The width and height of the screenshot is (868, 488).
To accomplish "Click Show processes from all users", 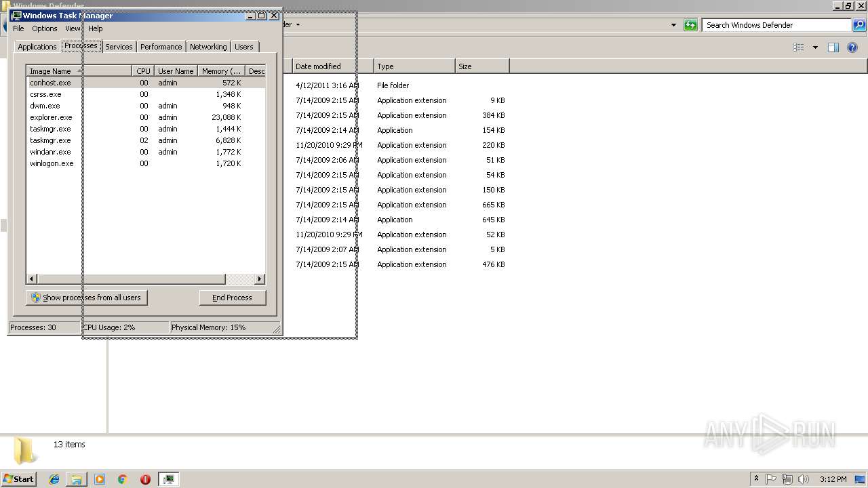I will coord(87,298).
